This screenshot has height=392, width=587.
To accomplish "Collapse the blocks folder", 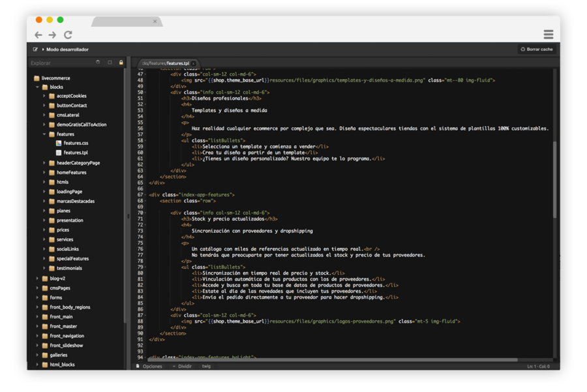I will coord(37,87).
